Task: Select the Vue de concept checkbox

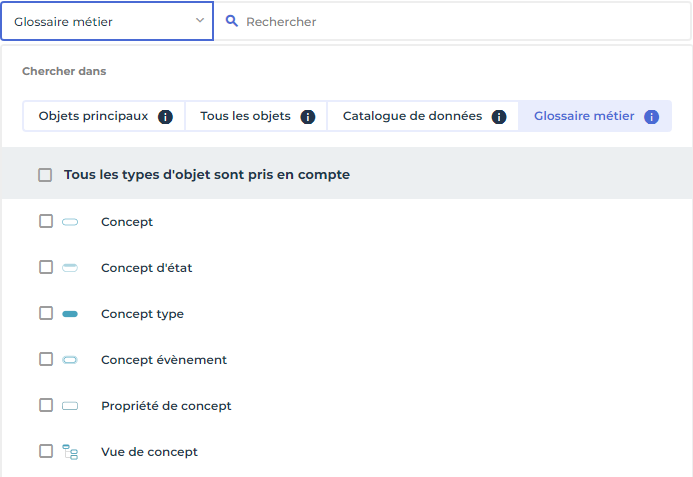Action: (46, 451)
